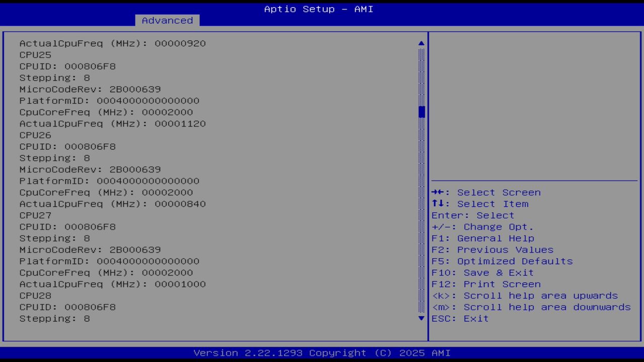644x362 pixels.
Task: Click the Scroll help area upwards entry
Action: coord(525,295)
